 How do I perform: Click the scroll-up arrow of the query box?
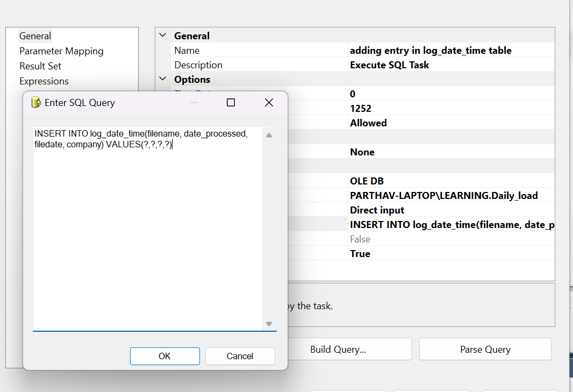(268, 135)
